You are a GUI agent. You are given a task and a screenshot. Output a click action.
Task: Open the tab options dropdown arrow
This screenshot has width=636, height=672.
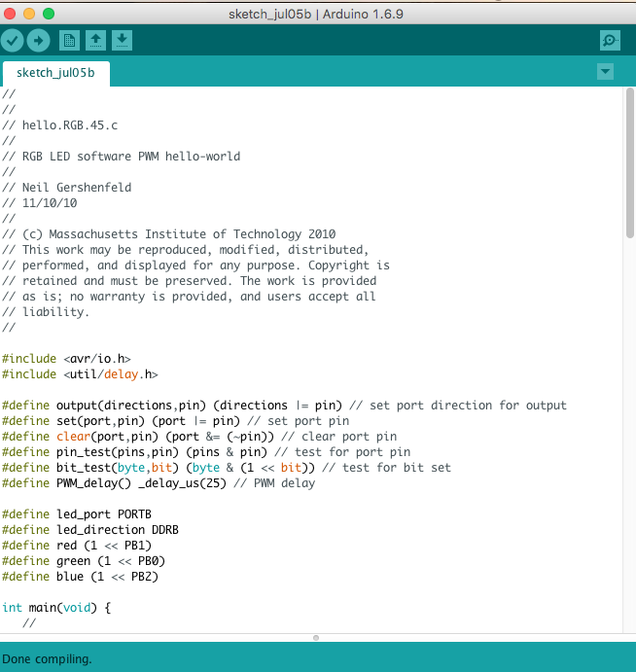pyautogui.click(x=605, y=72)
